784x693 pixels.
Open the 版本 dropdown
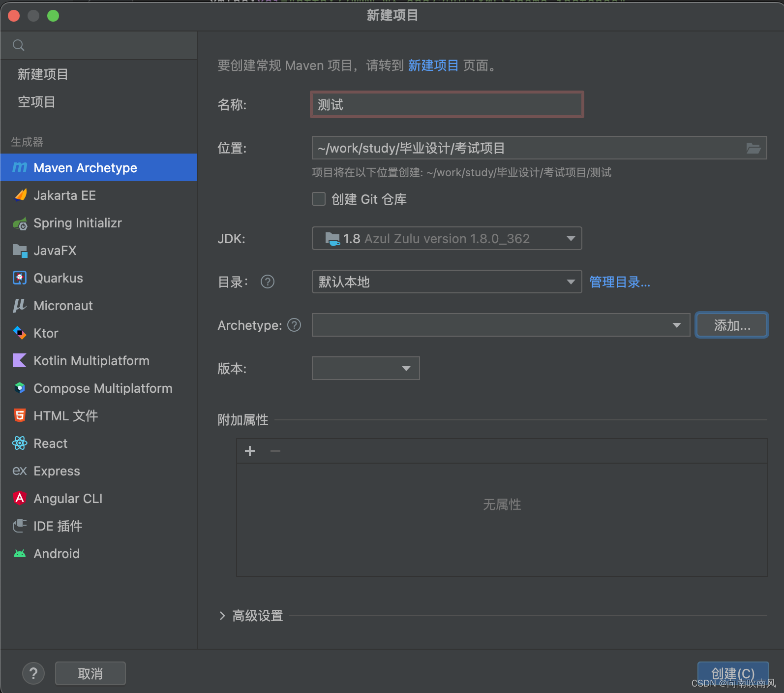365,369
